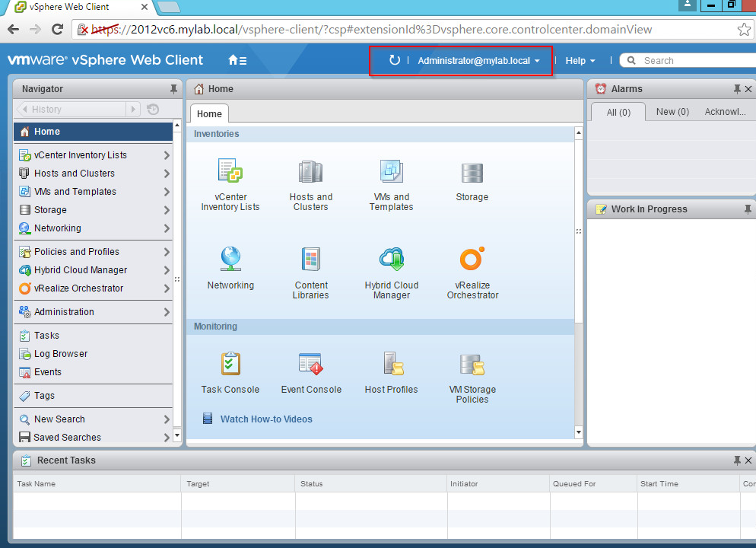Viewport: 756px width, 548px height.
Task: Open Content Libraries icon
Action: (x=310, y=259)
